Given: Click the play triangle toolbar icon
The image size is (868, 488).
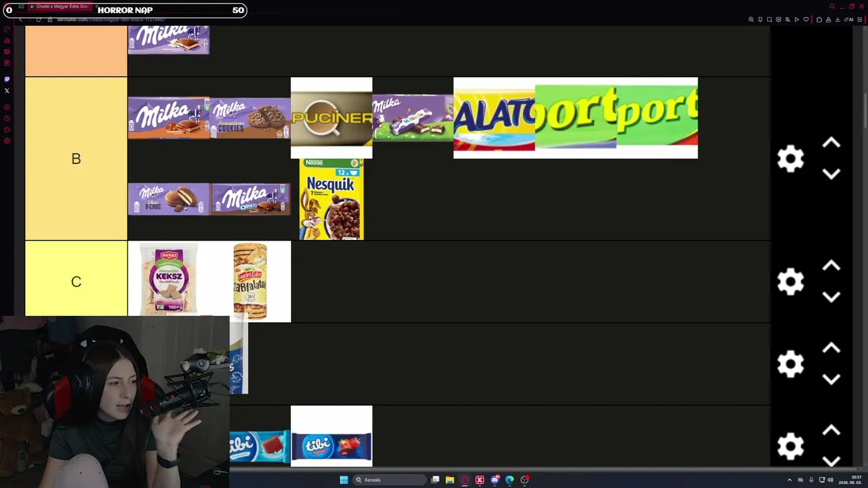Looking at the screenshot, I should (797, 20).
